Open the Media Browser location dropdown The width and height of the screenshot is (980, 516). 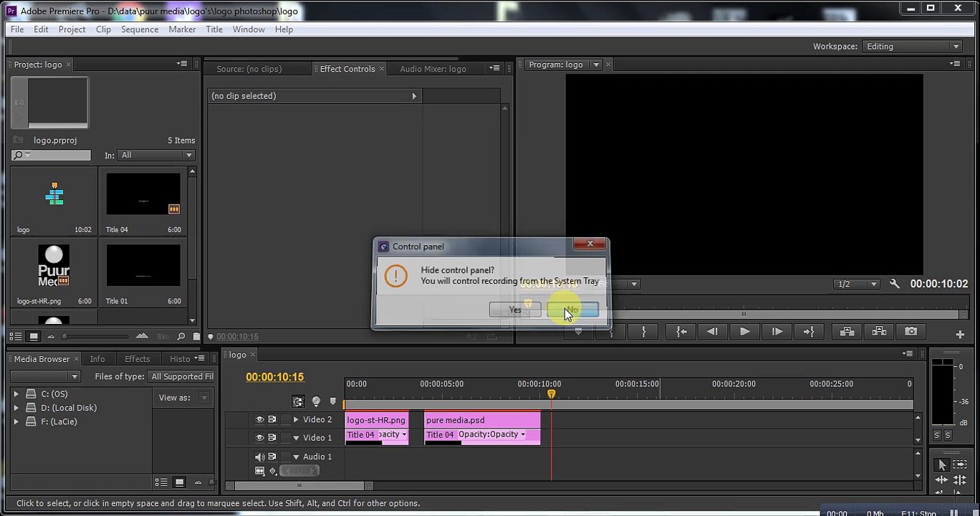(45, 376)
